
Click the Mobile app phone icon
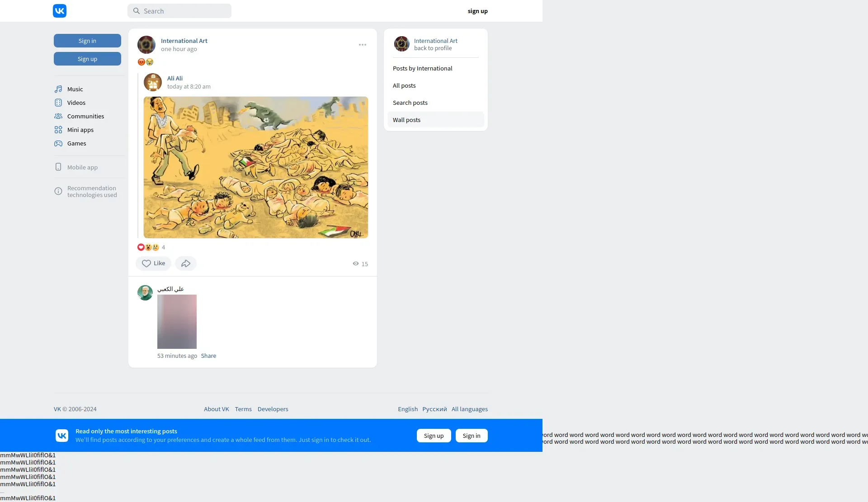click(58, 167)
